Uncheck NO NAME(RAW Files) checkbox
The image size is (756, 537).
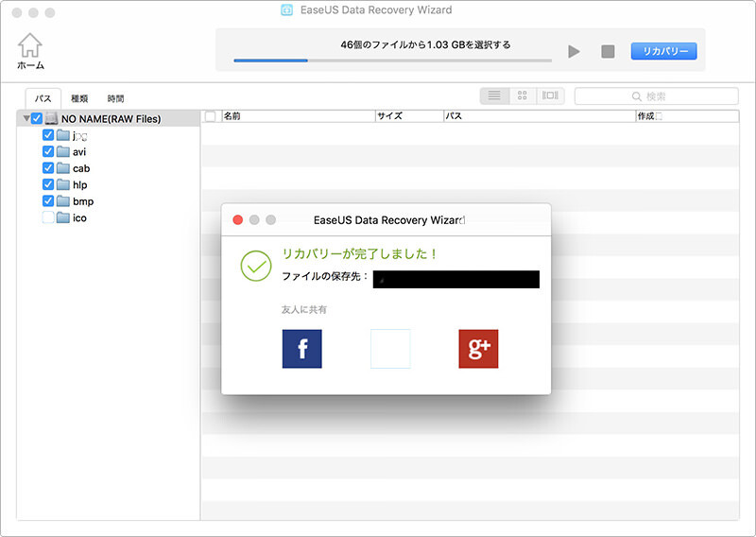(x=37, y=118)
